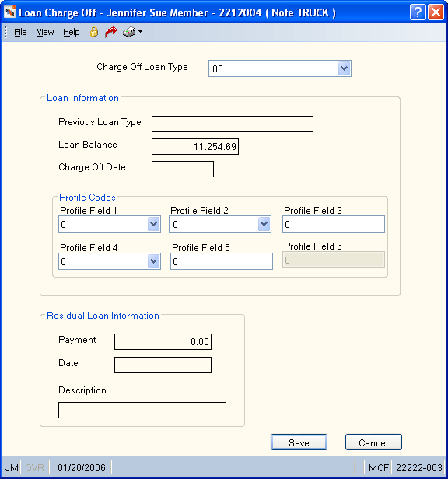
Task: Click the Profile Field 3 input
Action: click(x=334, y=224)
